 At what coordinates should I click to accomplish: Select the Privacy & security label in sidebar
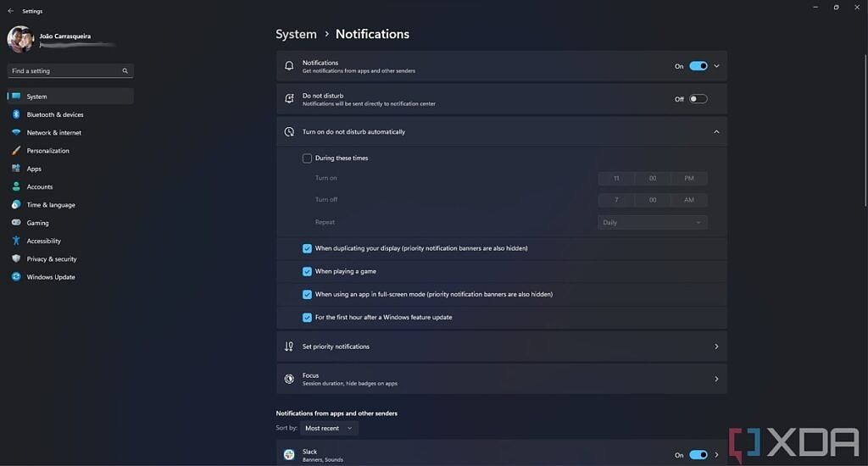pos(52,259)
